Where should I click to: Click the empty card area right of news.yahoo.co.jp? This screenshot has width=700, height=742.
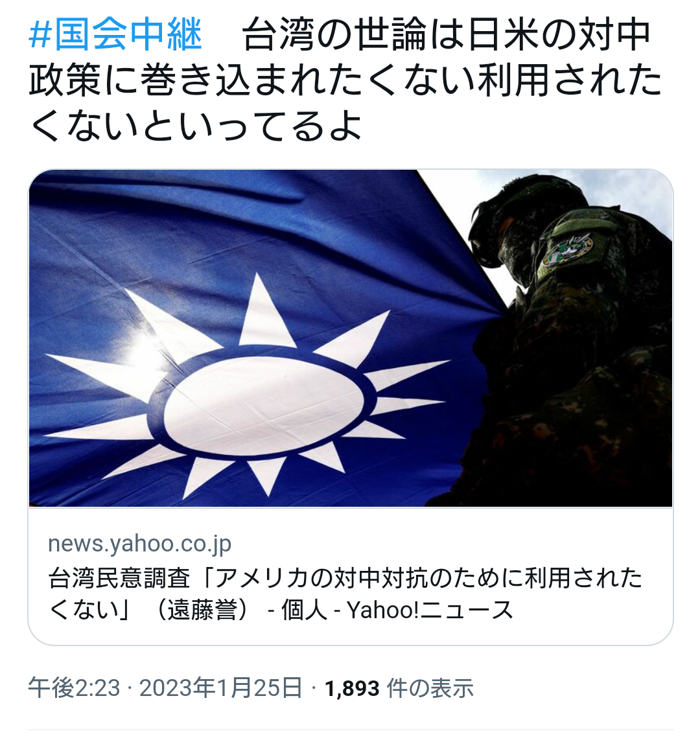click(x=450, y=544)
